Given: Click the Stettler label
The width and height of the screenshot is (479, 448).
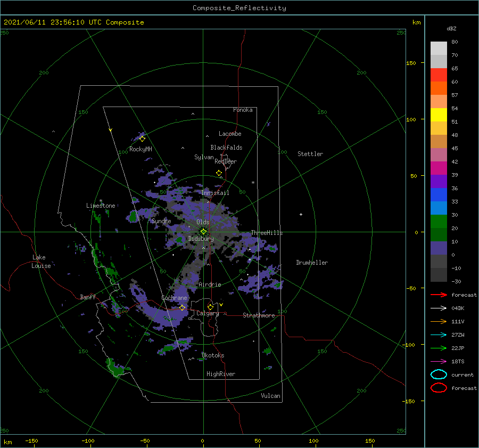Looking at the screenshot, I should pos(310,154).
